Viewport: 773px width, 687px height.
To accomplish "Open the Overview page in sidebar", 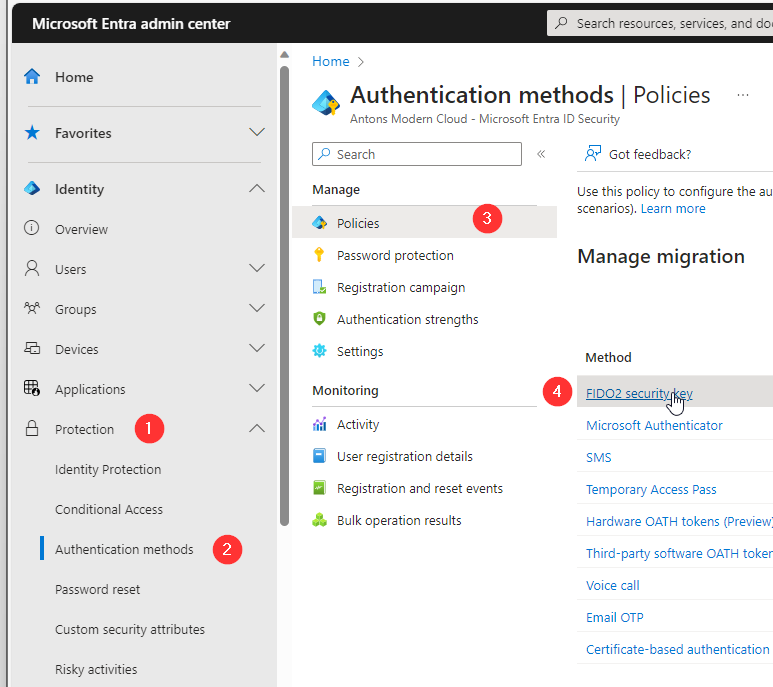I will point(81,229).
